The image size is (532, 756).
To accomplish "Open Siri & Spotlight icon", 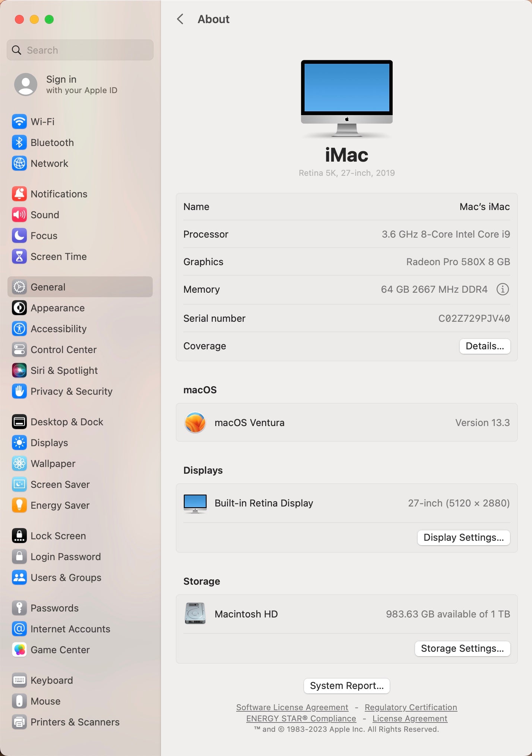I will [x=19, y=370].
